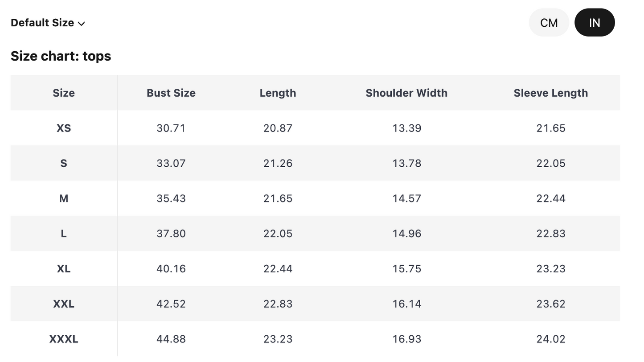
Task: Select the XL shoulder width value 15.75
Action: [x=406, y=269]
